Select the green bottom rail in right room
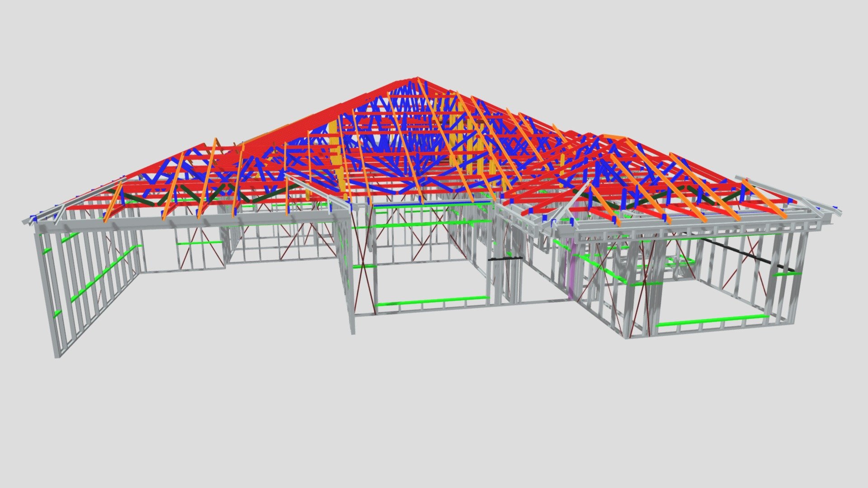 pyautogui.click(x=712, y=320)
